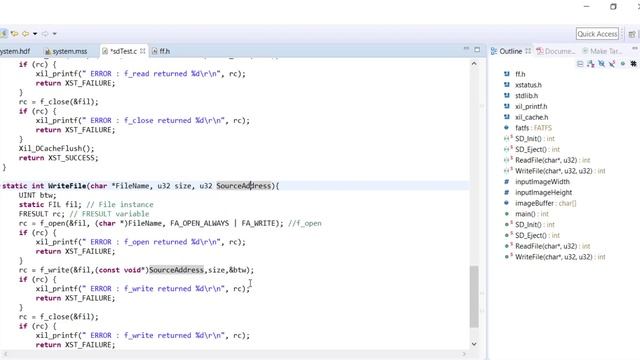Click the include icon beside stdlib.h
640x360 pixels.
pos(507,96)
